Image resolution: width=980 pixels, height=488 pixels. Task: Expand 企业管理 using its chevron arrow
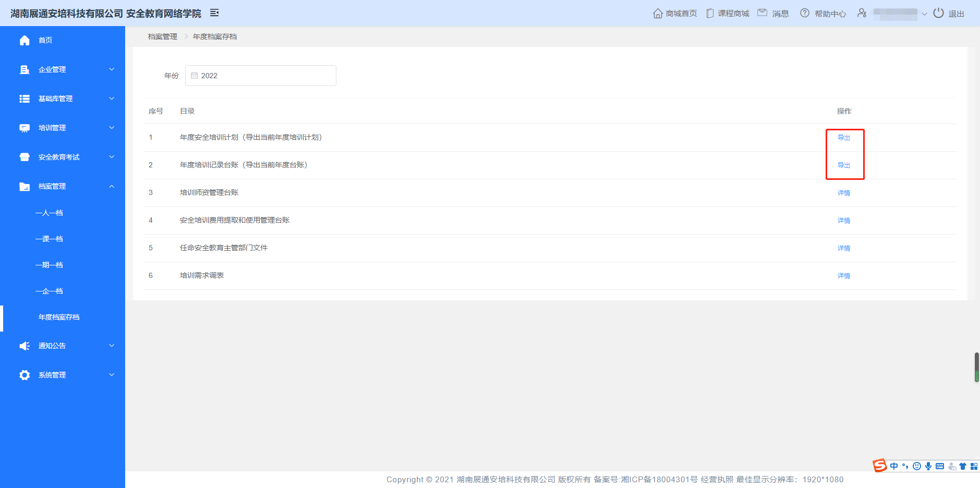point(112,69)
